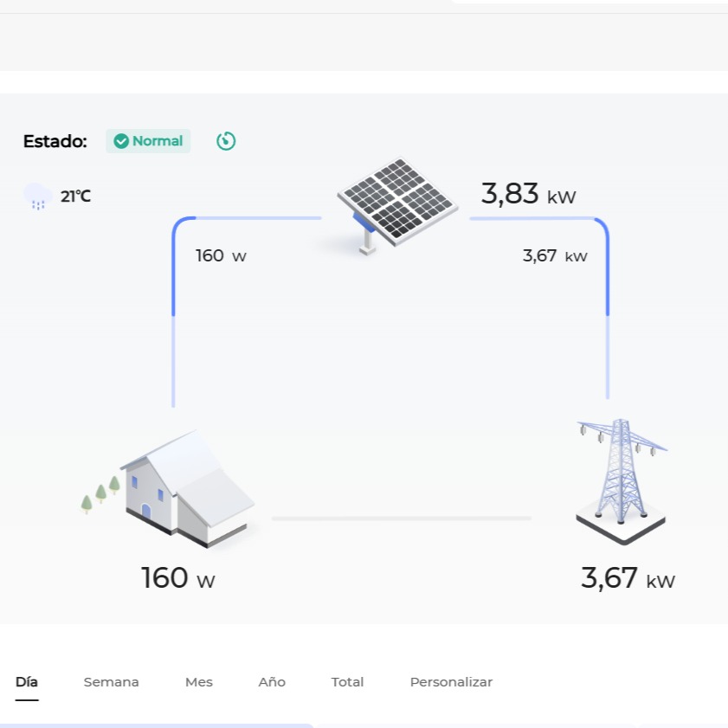
Task: Switch to the Día tab
Action: click(x=26, y=682)
